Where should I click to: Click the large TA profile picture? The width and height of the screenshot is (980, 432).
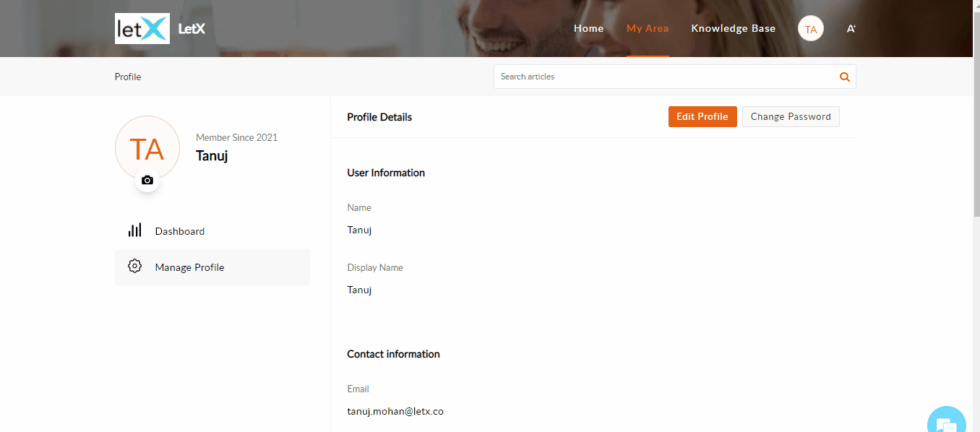[x=147, y=148]
